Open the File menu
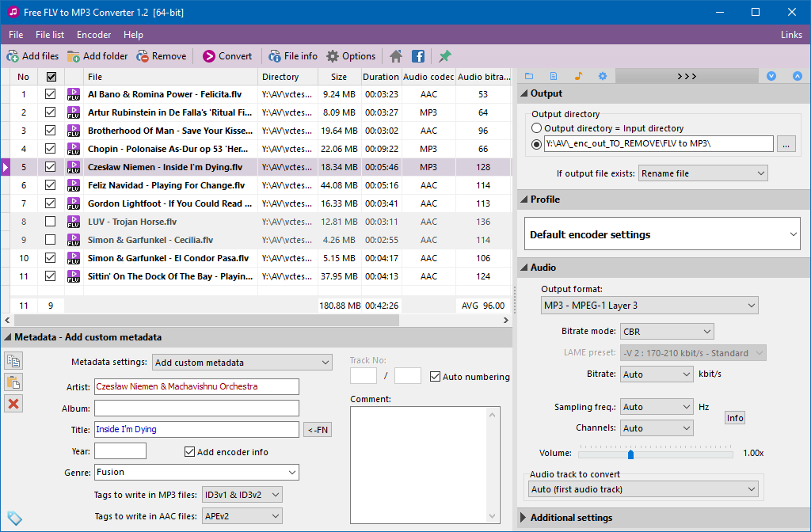This screenshot has height=532, width=811. 16,35
